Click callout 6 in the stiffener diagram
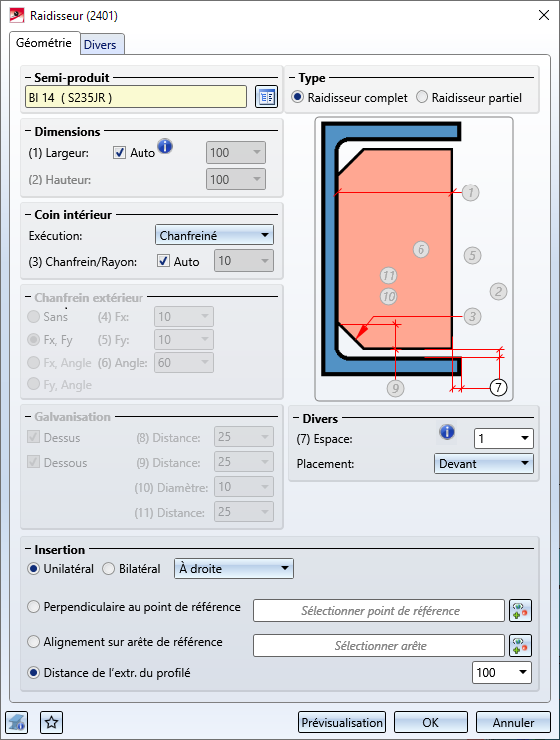 (420, 249)
